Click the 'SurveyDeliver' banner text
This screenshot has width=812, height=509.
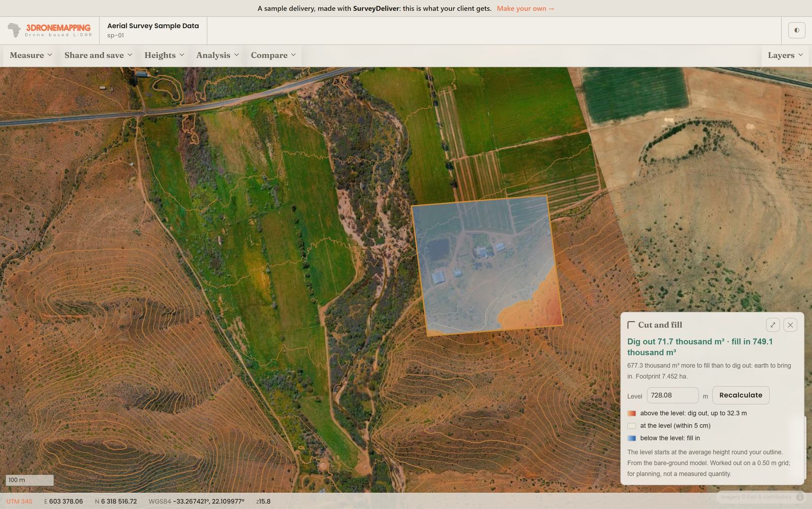pyautogui.click(x=377, y=9)
